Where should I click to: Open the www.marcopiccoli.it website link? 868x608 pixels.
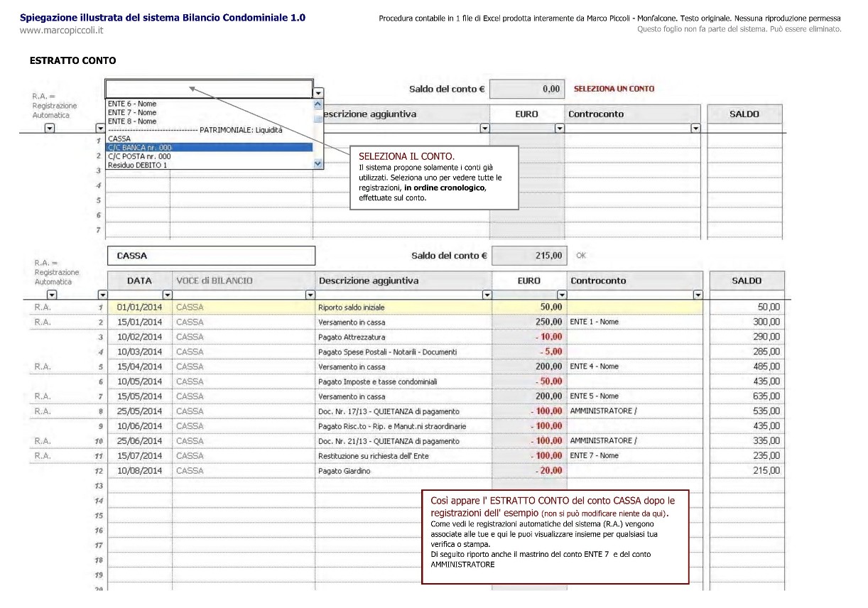tap(62, 30)
